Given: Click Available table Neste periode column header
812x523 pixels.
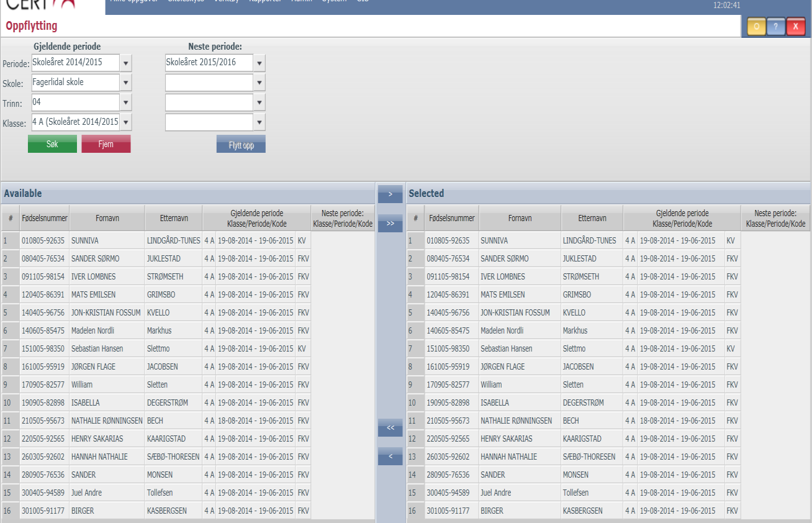Looking at the screenshot, I should (343, 218).
